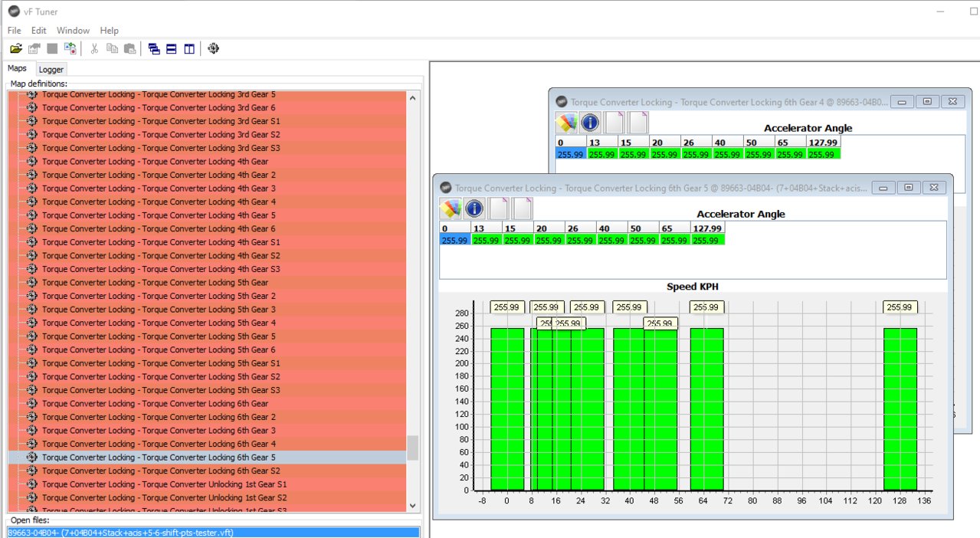Click blue info icon in 6th Gear 4 window
This screenshot has width=980, height=538.
click(x=590, y=123)
